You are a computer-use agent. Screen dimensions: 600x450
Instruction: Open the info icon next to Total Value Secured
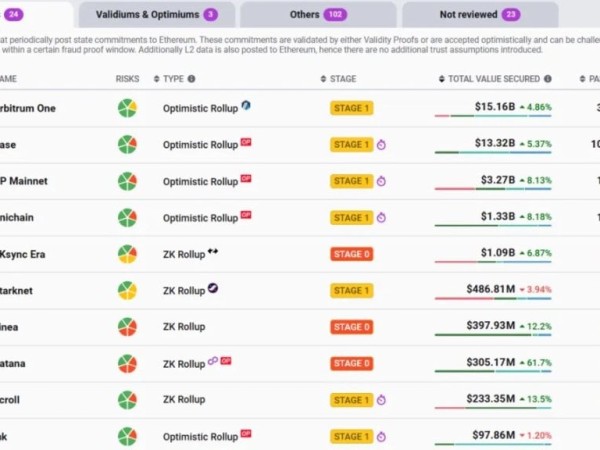tap(548, 79)
